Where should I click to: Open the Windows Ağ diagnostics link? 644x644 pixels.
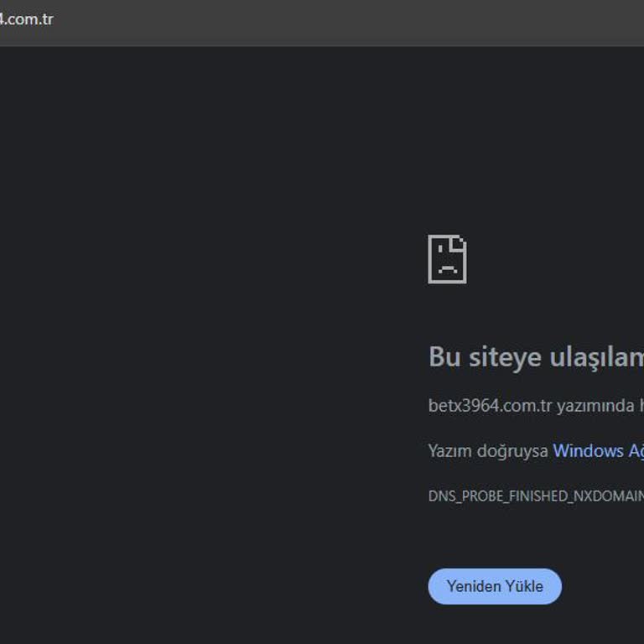tap(599, 451)
